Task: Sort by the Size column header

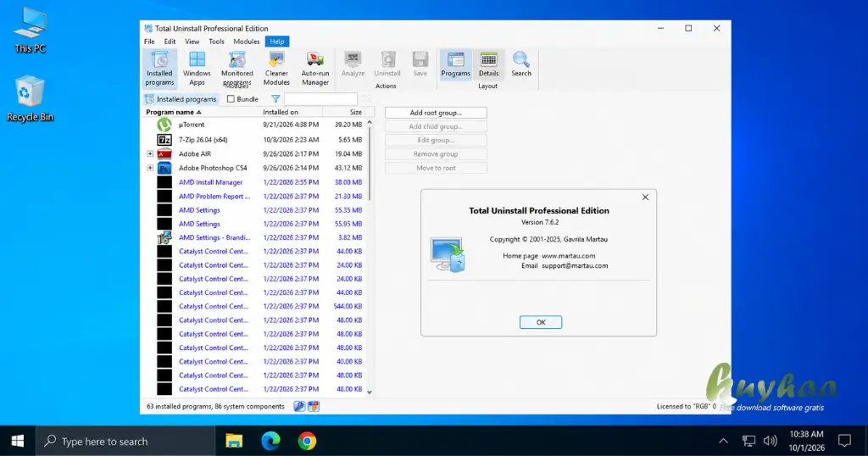Action: tap(355, 113)
